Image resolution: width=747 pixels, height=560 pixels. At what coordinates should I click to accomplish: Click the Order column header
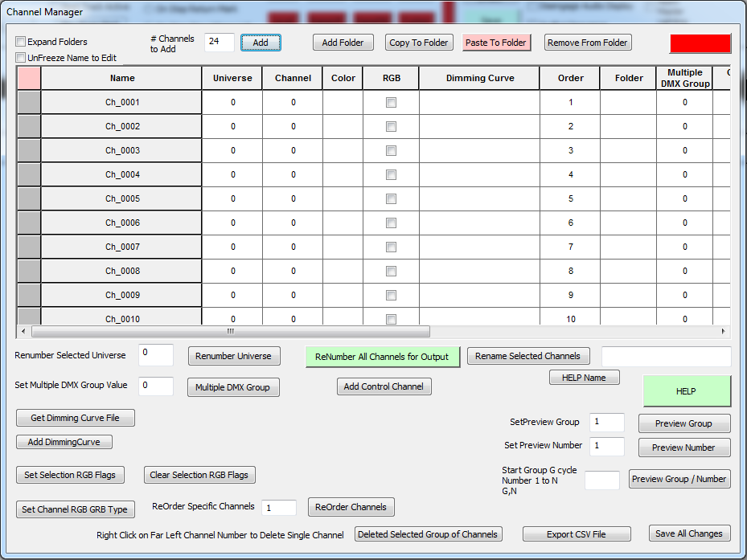coord(570,78)
